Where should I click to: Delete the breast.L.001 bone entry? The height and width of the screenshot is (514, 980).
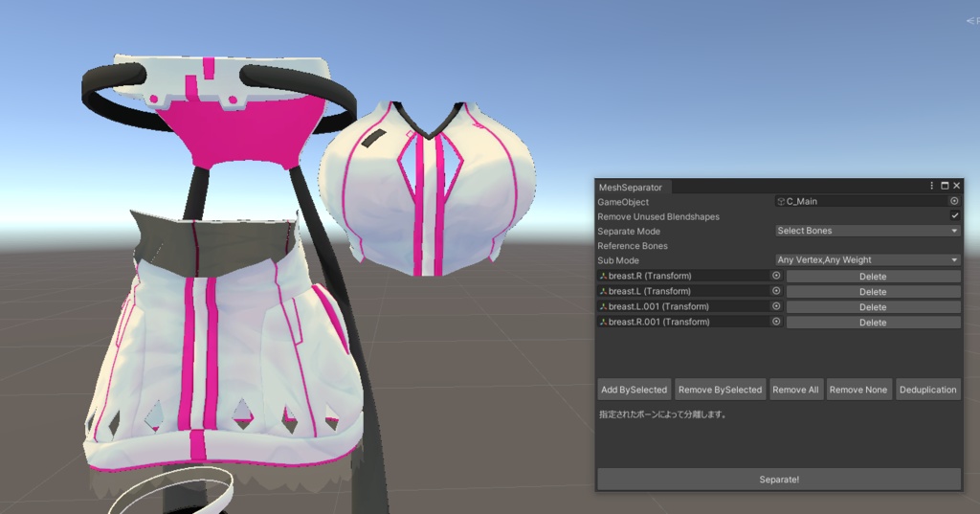click(873, 307)
